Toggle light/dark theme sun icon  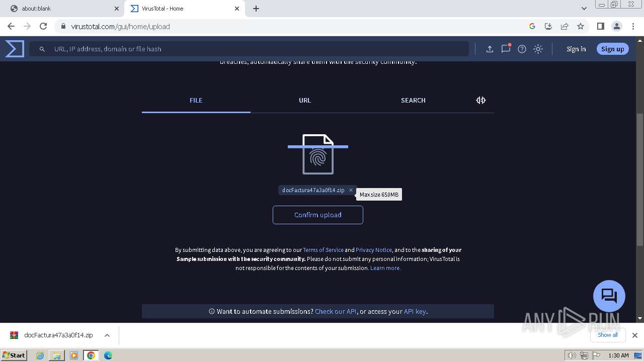(x=538, y=49)
